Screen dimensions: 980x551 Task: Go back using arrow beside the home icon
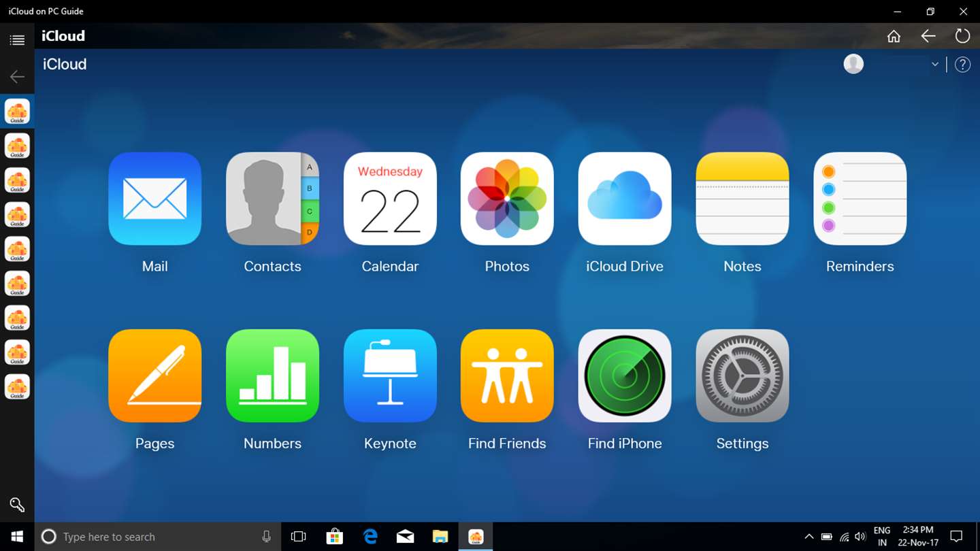[x=928, y=36]
